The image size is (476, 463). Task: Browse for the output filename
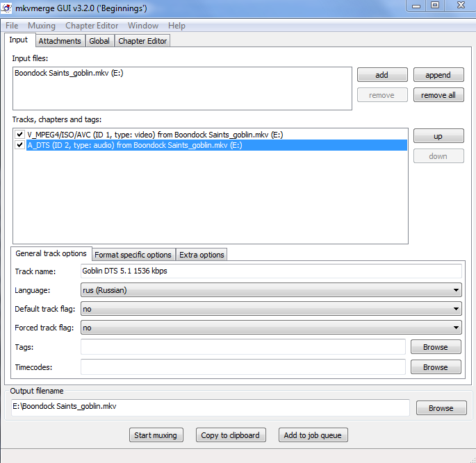click(x=441, y=408)
